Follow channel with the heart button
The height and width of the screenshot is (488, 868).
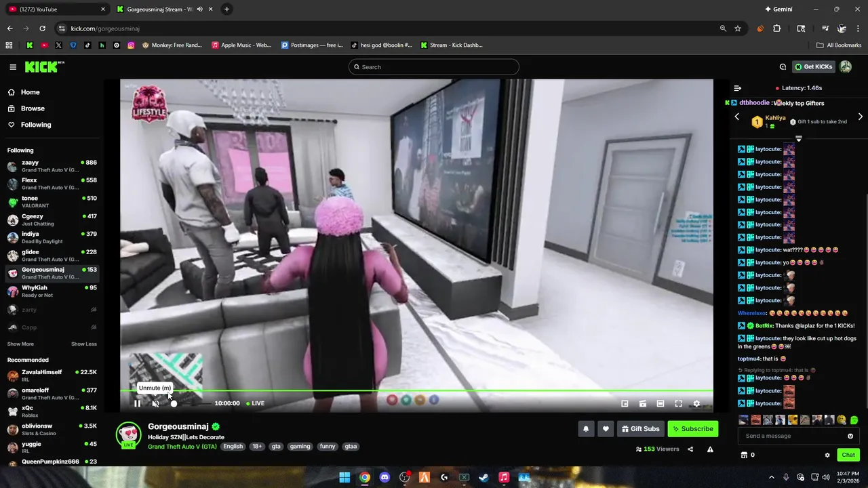[x=606, y=429]
